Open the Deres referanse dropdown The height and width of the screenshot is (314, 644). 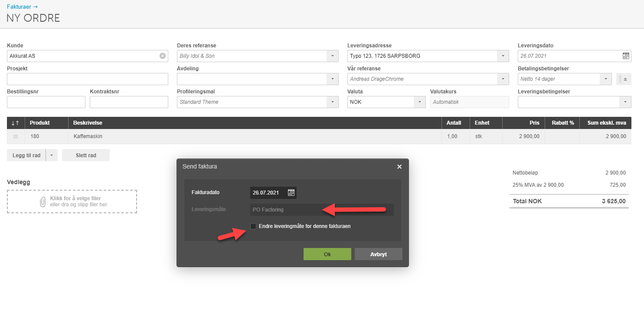pyautogui.click(x=333, y=56)
